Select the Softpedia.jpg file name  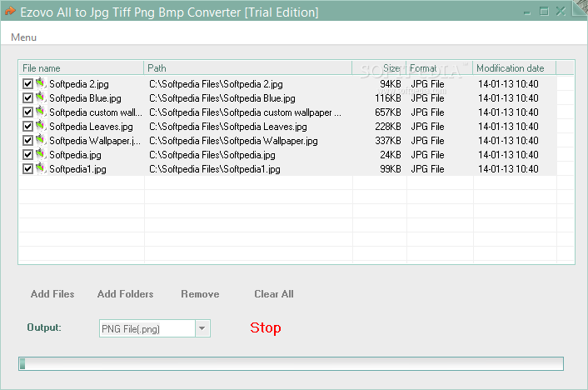click(76, 155)
